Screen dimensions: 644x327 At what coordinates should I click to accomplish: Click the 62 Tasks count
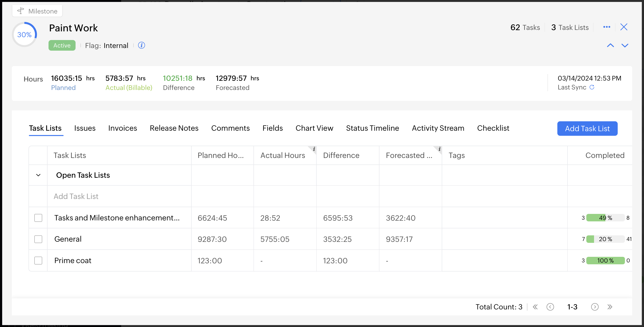[525, 27]
